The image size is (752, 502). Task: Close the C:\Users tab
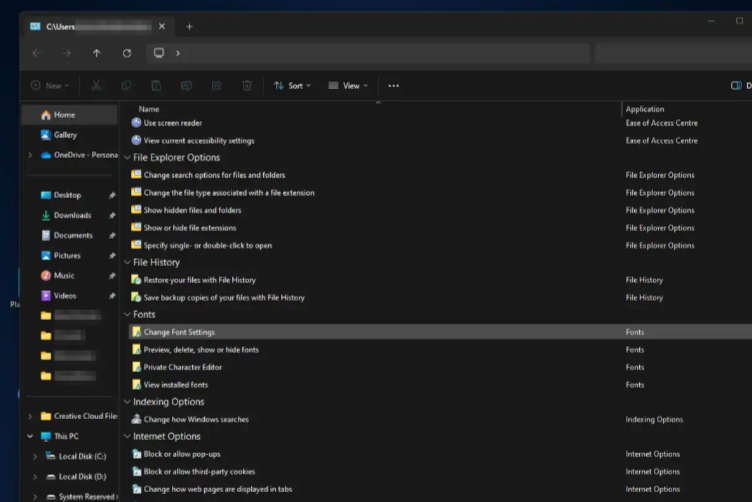click(162, 26)
